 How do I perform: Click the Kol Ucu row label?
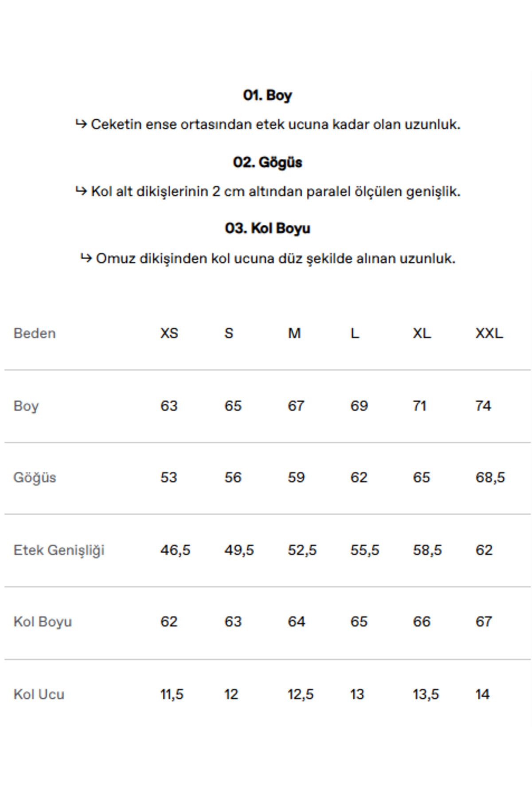pos(39,694)
